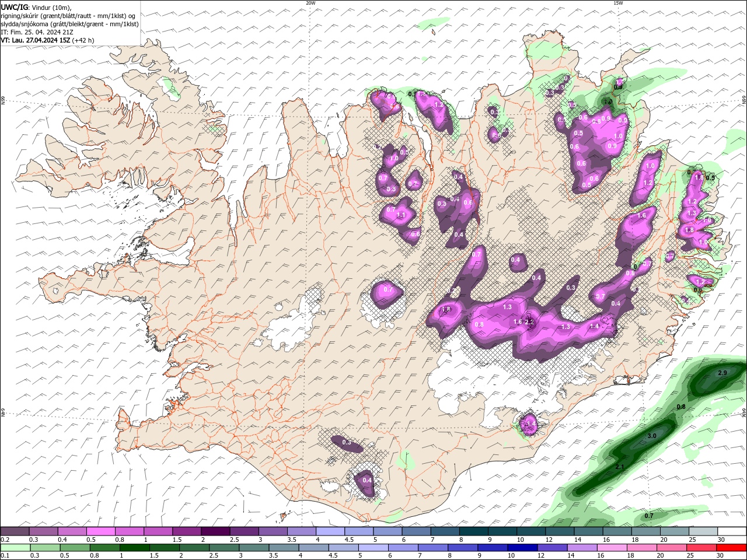Select bottom-row purple swatch between 12 and 14
The height and width of the screenshot is (560, 747).
551,547
